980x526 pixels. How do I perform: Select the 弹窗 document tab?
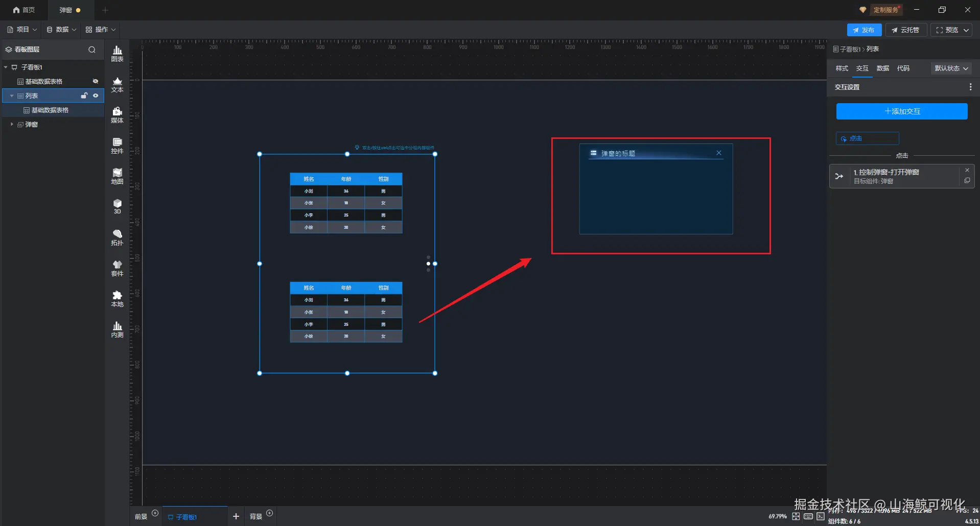pyautogui.click(x=70, y=10)
